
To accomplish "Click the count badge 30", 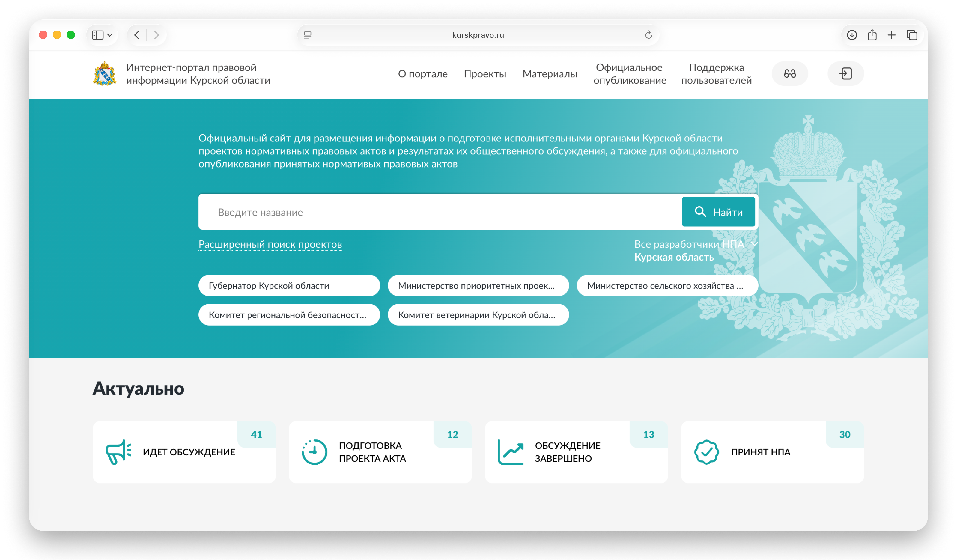I will pyautogui.click(x=845, y=434).
